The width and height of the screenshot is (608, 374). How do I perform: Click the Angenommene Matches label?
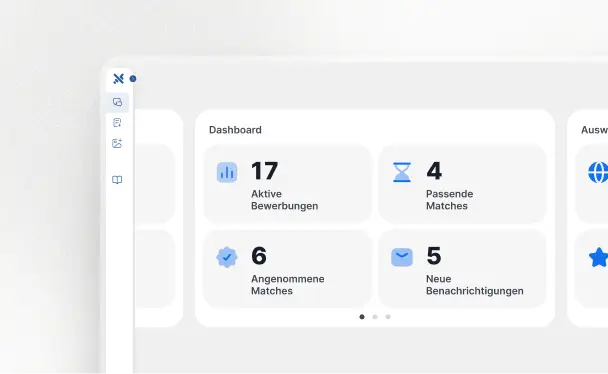click(x=287, y=285)
